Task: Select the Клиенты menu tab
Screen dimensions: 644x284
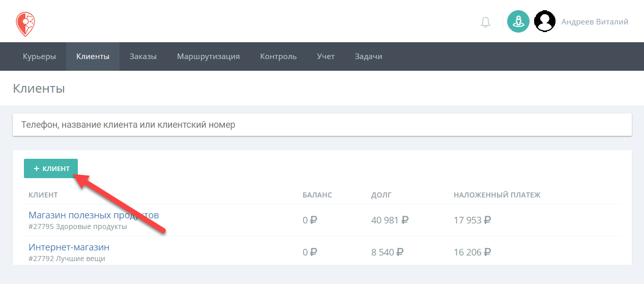Action: (93, 56)
